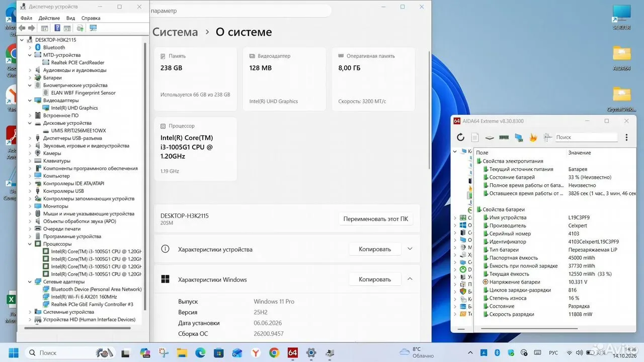644x362 pixels.
Task: Click the taskbar Поиск search box
Action: pos(70,352)
